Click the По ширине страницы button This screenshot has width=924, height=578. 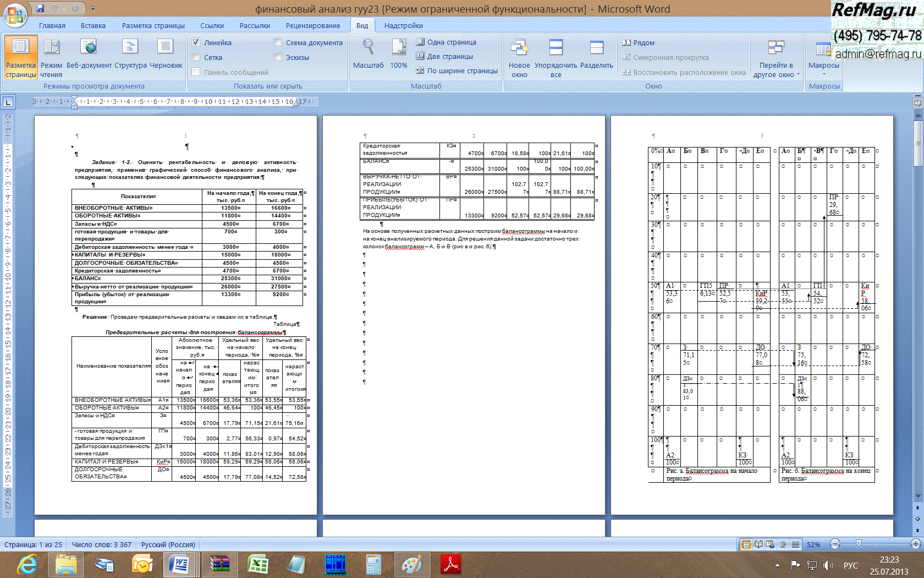[457, 70]
